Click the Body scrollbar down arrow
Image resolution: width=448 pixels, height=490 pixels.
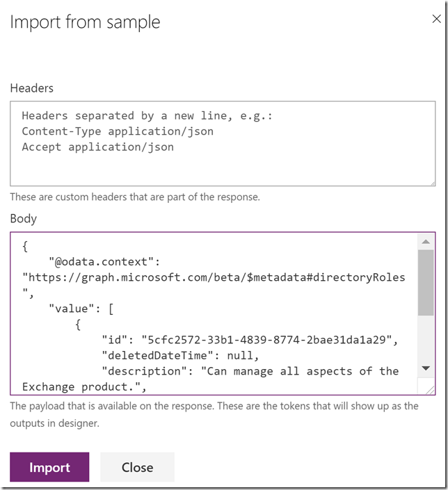[x=426, y=368]
